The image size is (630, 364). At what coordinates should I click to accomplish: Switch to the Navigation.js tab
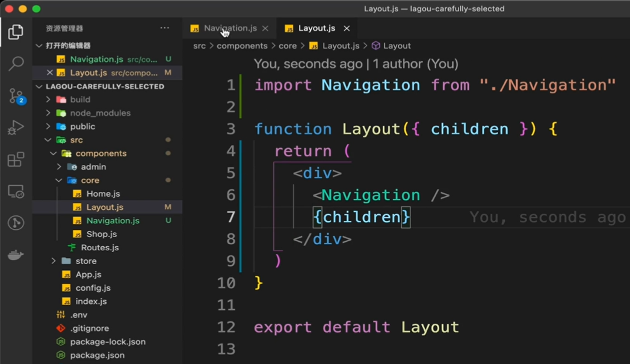coord(230,28)
